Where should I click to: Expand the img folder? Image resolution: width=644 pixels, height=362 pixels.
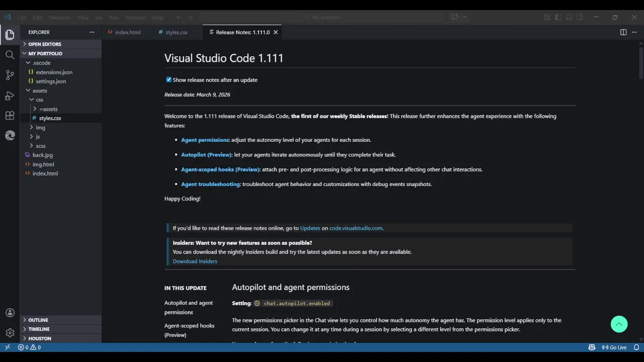40,127
